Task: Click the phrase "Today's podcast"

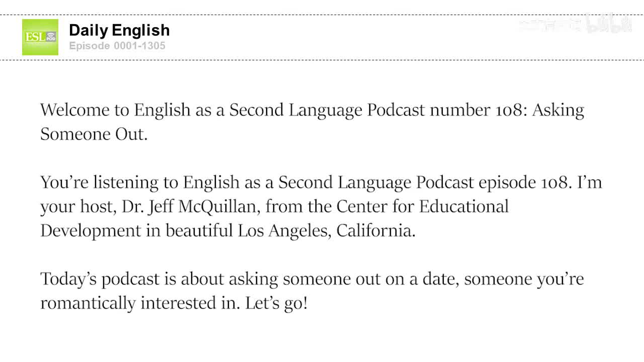Action: pos(102,279)
